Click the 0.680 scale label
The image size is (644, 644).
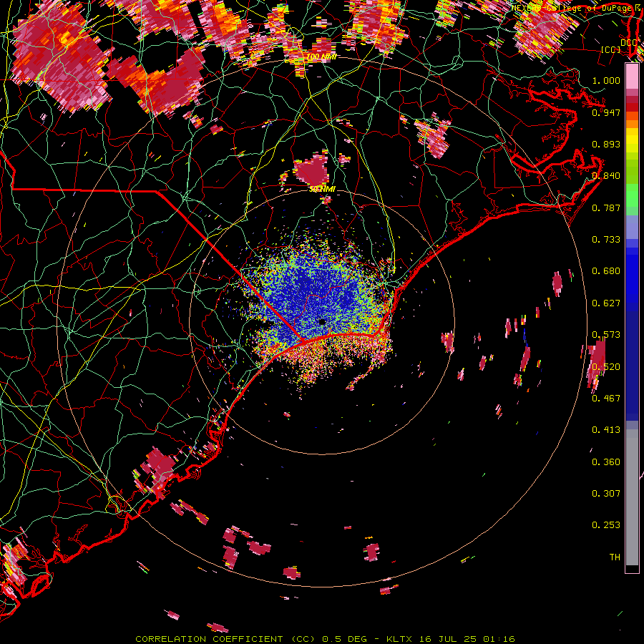click(606, 271)
